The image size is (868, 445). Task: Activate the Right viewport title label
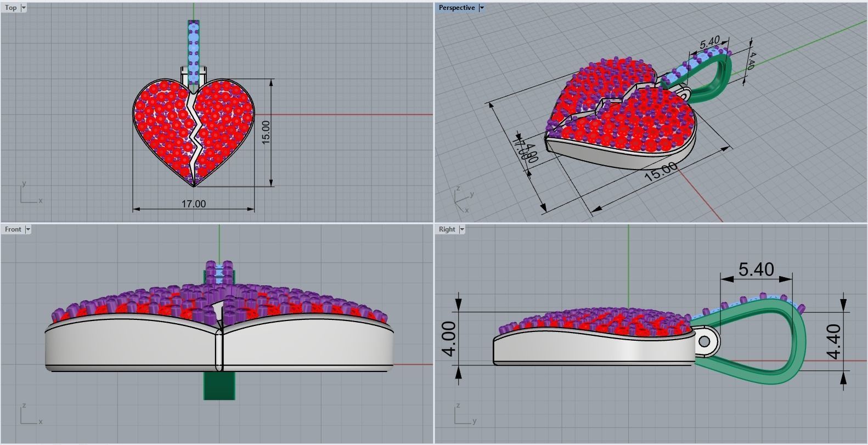(x=447, y=229)
